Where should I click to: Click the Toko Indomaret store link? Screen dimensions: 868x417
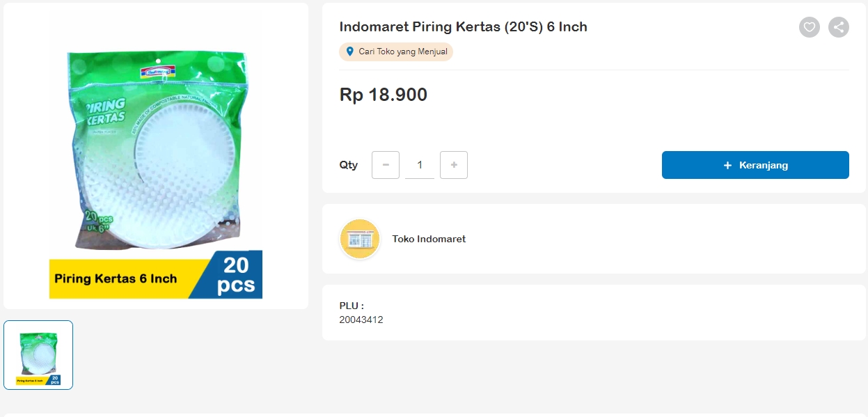(x=429, y=239)
